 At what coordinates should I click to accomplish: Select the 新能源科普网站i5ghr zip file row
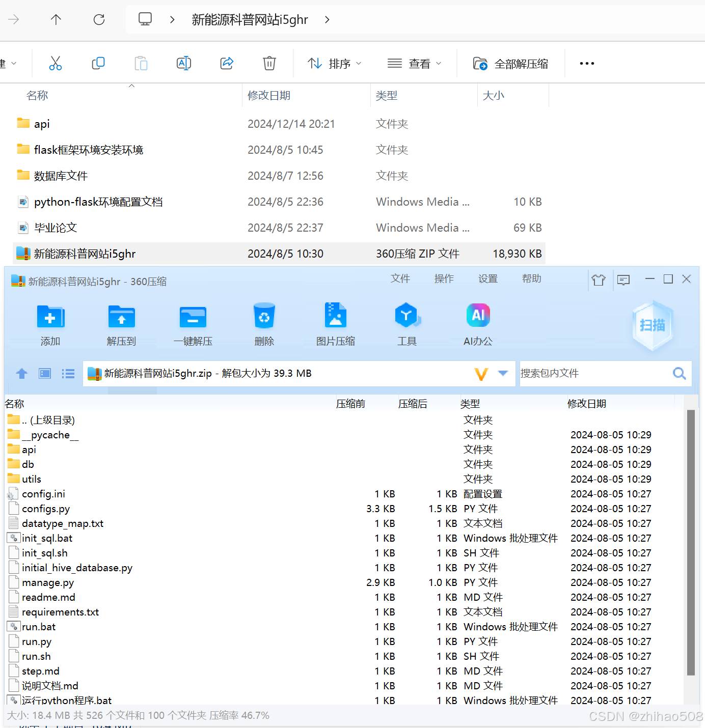(279, 254)
